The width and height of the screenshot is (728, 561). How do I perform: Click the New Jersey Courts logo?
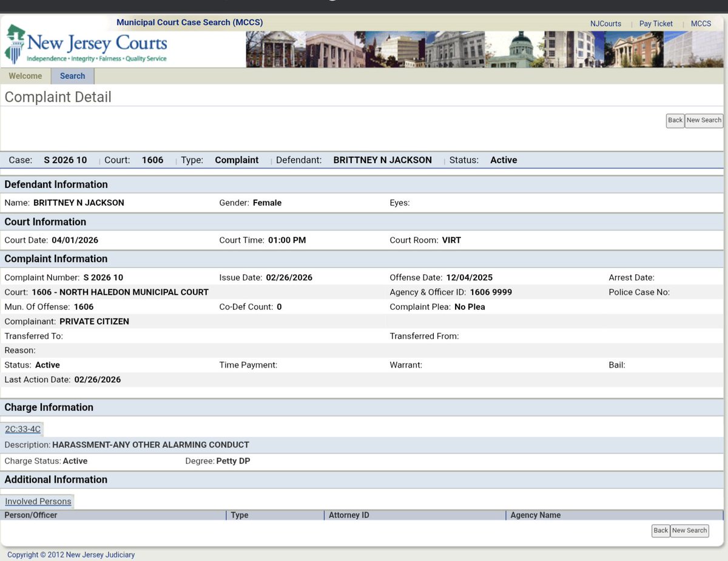[86, 45]
